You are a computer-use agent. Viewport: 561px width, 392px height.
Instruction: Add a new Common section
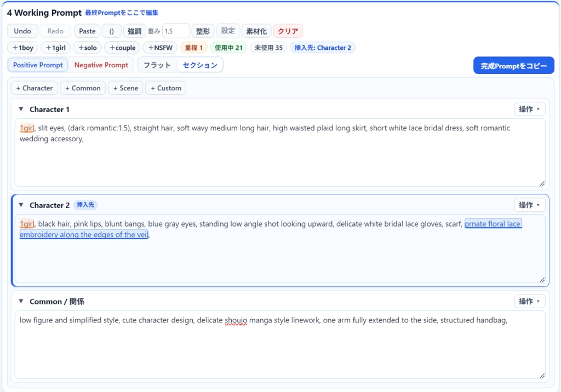click(83, 88)
